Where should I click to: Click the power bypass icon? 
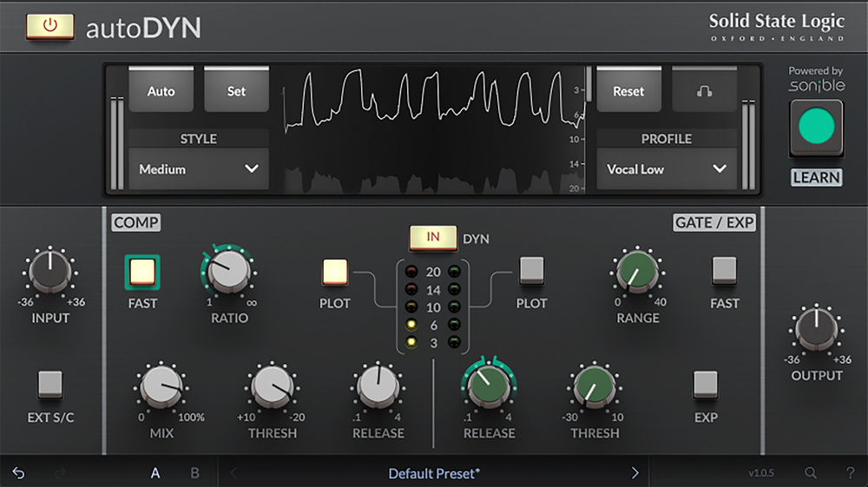(x=49, y=26)
